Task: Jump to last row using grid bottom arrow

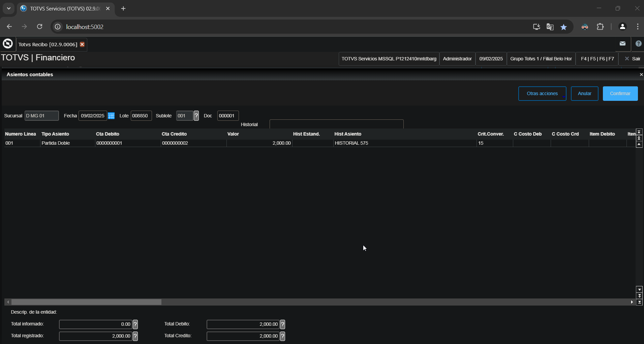Action: 639,302
